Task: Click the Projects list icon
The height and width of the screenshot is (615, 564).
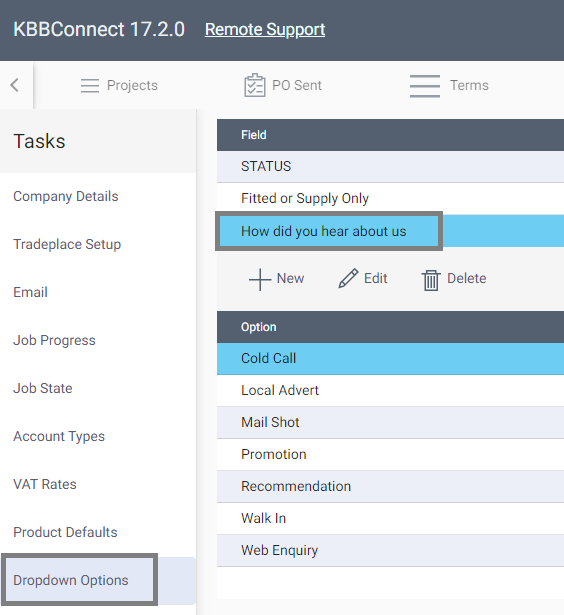Action: pyautogui.click(x=90, y=86)
